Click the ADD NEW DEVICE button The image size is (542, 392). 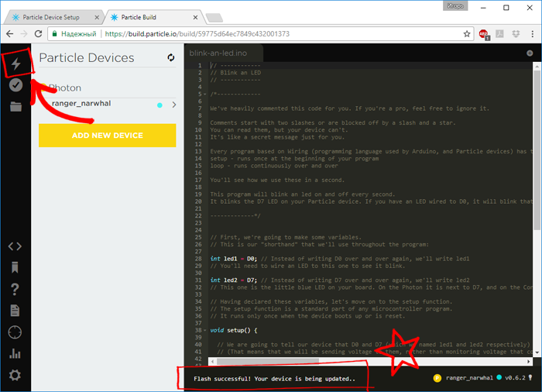(x=107, y=136)
